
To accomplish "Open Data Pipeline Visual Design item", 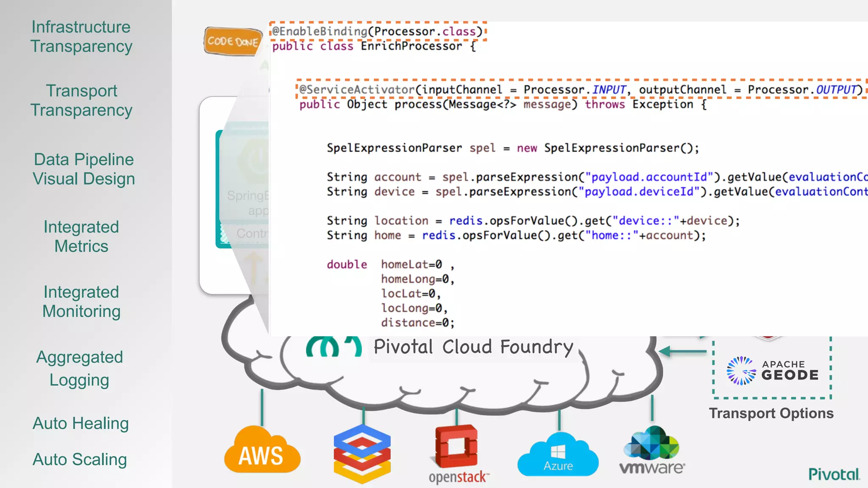I will click(84, 169).
